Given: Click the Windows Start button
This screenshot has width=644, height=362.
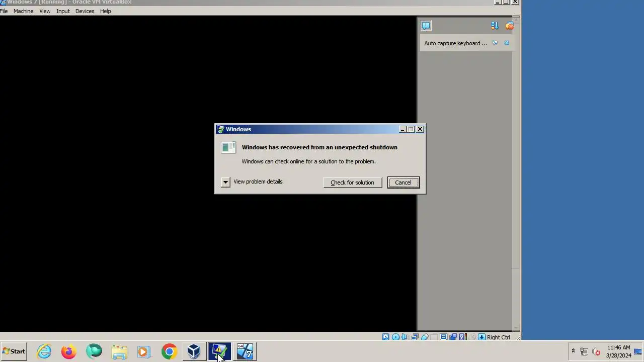Looking at the screenshot, I should tap(14, 351).
